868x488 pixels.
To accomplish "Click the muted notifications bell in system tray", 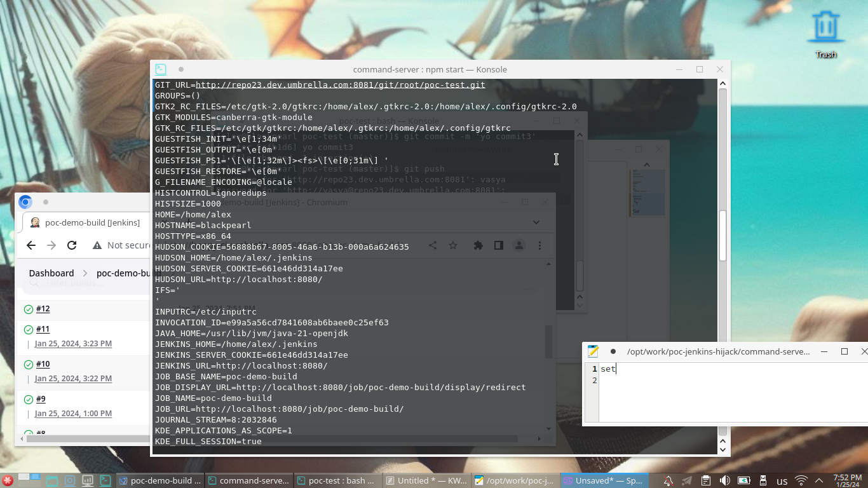I will [x=668, y=480].
